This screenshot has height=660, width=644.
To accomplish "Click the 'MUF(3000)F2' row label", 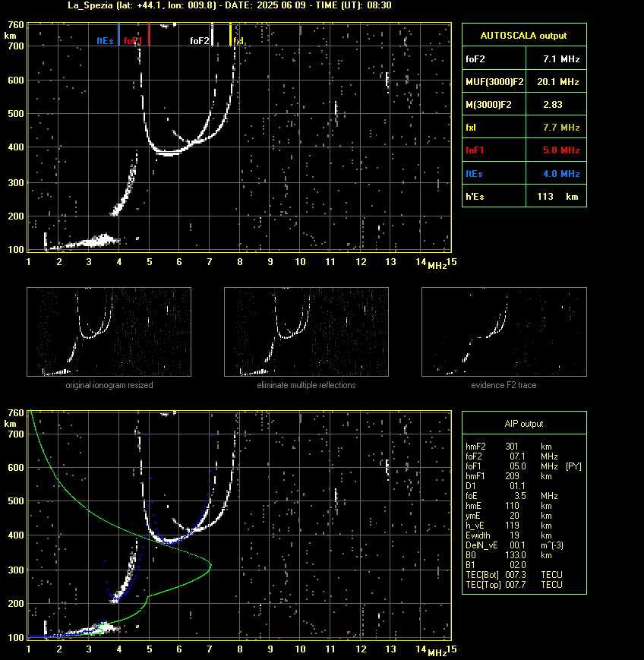I will point(494,82).
